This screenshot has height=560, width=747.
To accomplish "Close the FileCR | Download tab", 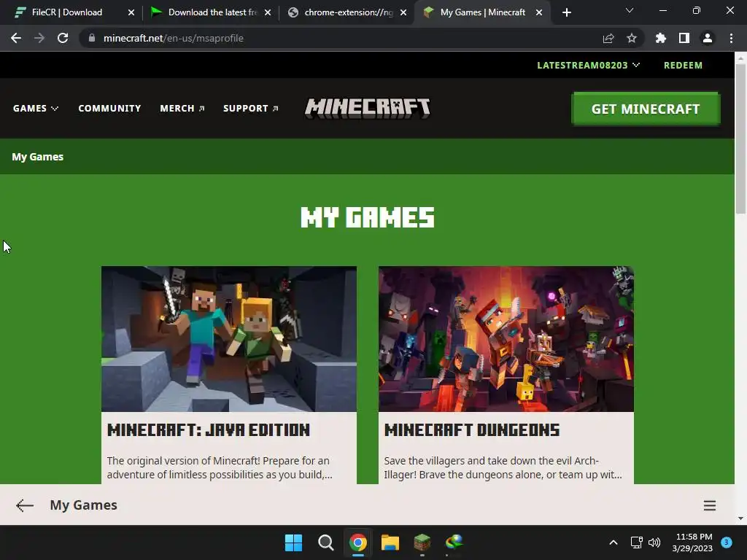I will pos(131,12).
